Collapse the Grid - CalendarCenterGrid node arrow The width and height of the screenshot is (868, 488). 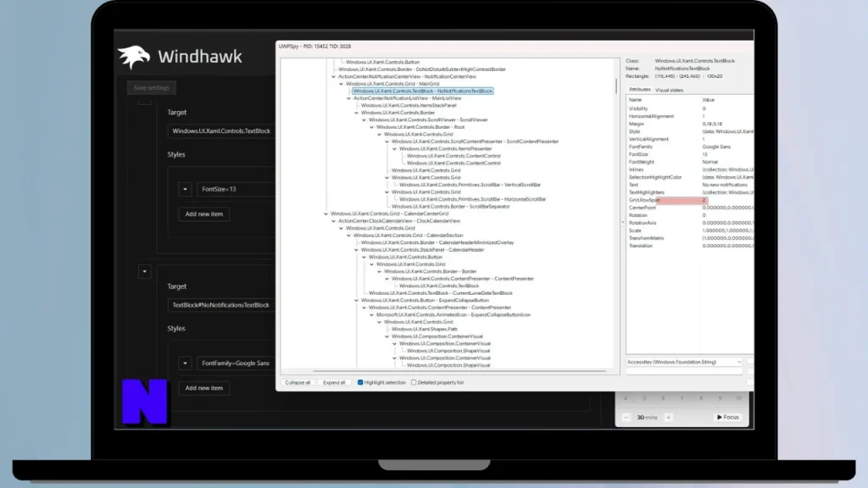(x=326, y=213)
